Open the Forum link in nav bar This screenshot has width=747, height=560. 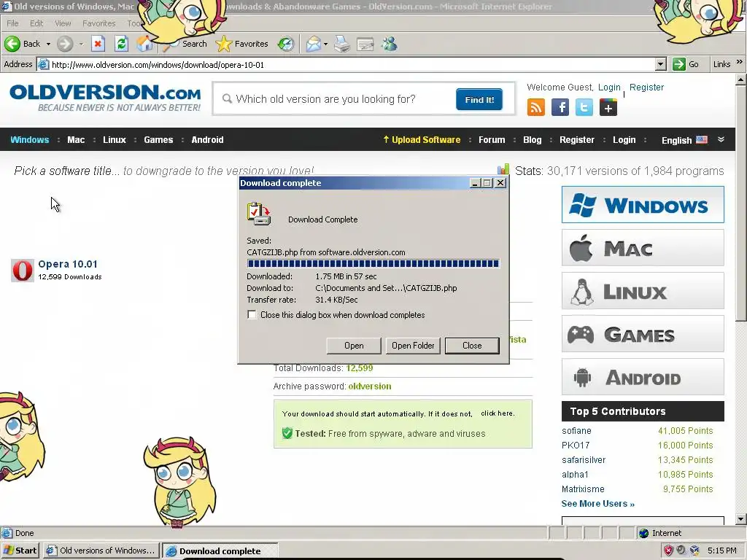click(492, 139)
